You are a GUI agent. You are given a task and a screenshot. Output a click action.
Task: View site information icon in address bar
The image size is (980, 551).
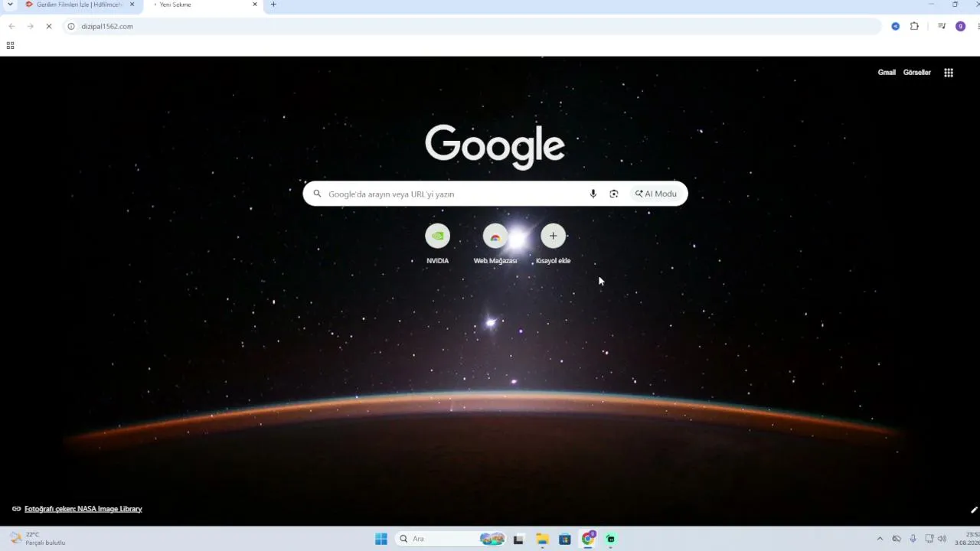71,26
